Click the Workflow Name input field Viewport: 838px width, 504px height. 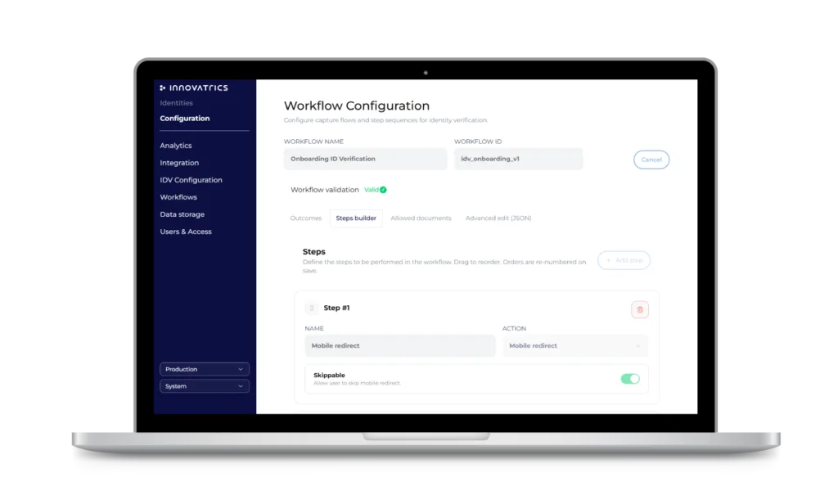coord(365,159)
